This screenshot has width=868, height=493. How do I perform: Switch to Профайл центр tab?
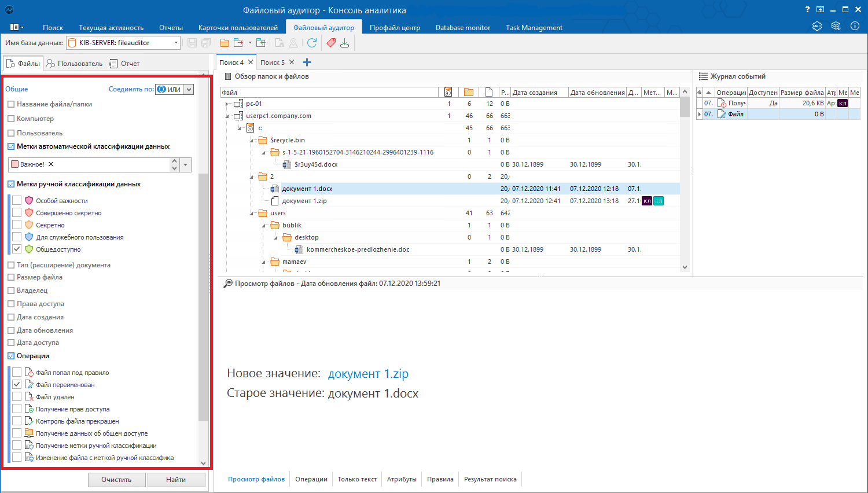pyautogui.click(x=395, y=27)
